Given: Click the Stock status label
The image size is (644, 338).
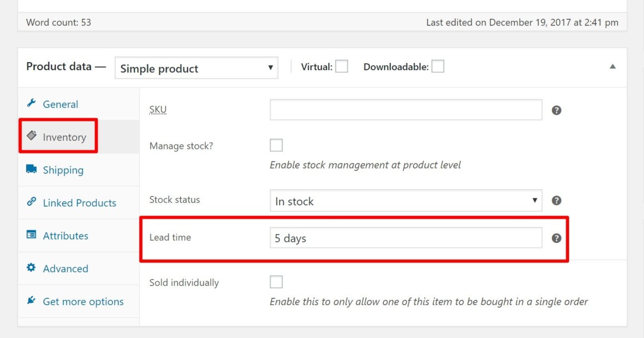Looking at the screenshot, I should [175, 200].
